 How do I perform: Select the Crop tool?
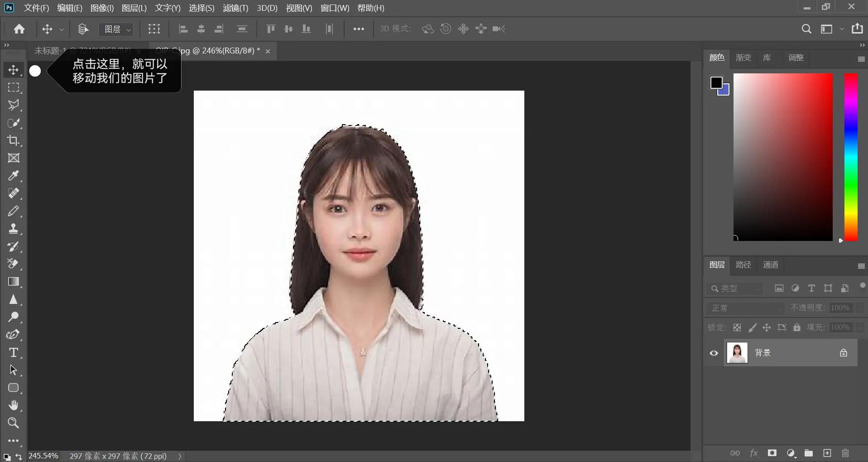14,141
